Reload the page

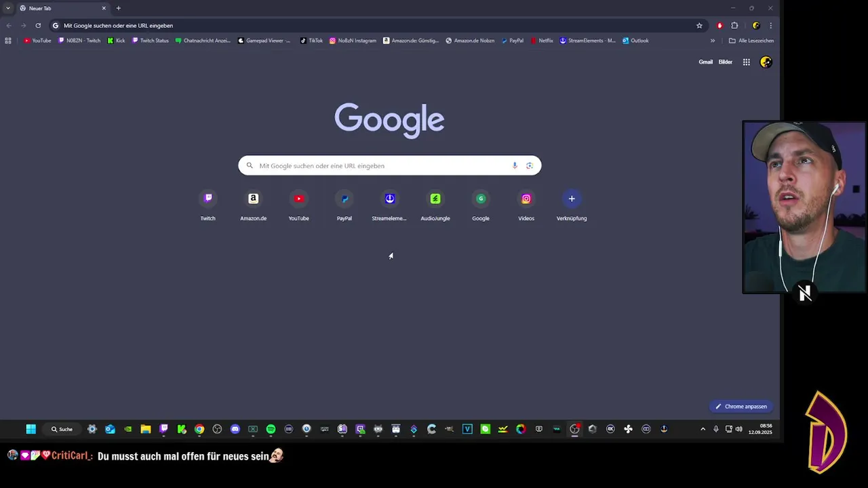pos(38,26)
